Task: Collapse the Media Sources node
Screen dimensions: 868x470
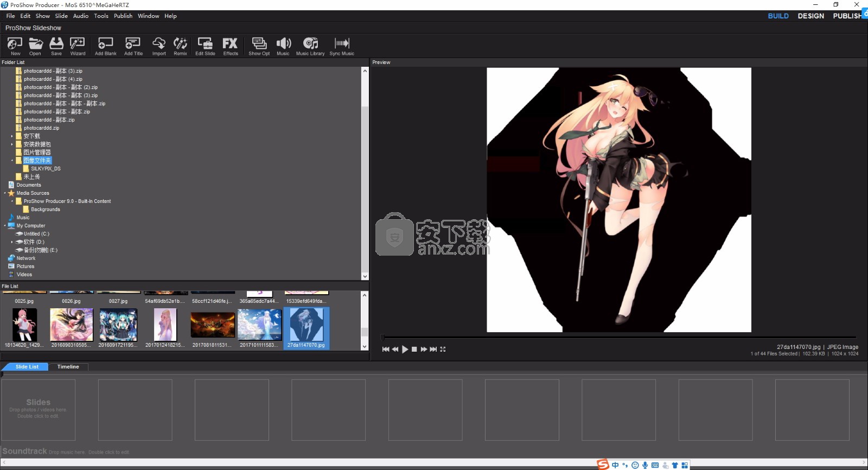Action: (x=5, y=193)
